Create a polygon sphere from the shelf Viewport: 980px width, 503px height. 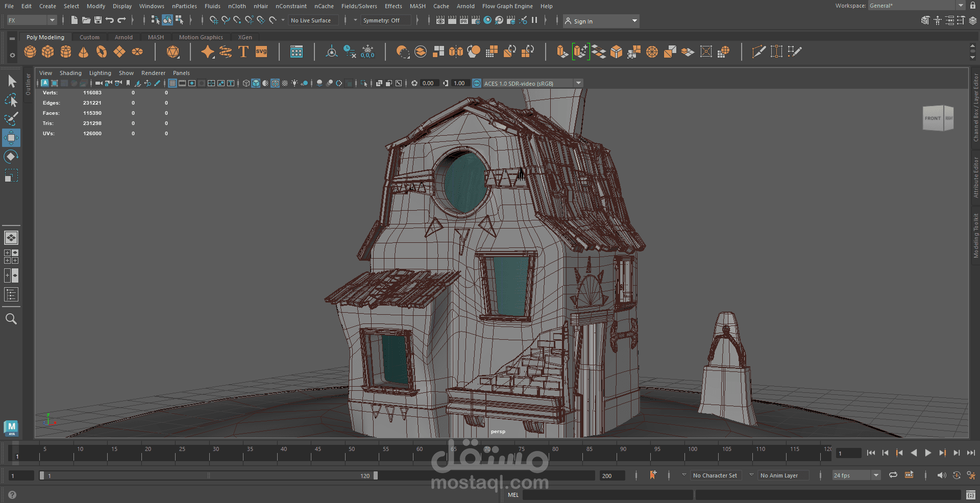coord(30,52)
